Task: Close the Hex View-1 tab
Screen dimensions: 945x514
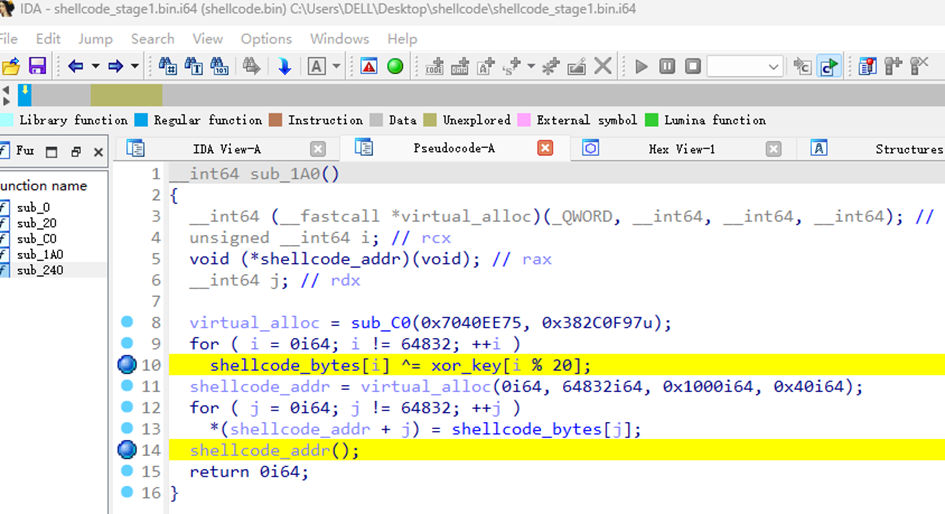Action: tap(774, 149)
